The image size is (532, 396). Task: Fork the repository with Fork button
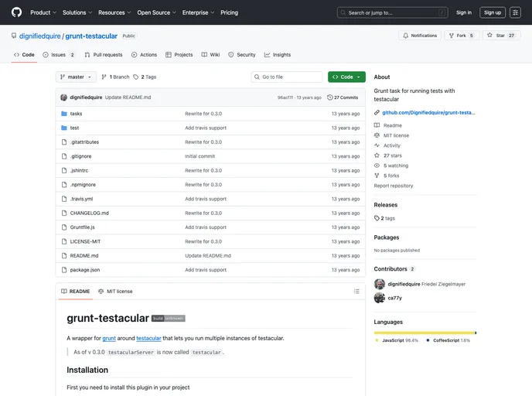[461, 36]
